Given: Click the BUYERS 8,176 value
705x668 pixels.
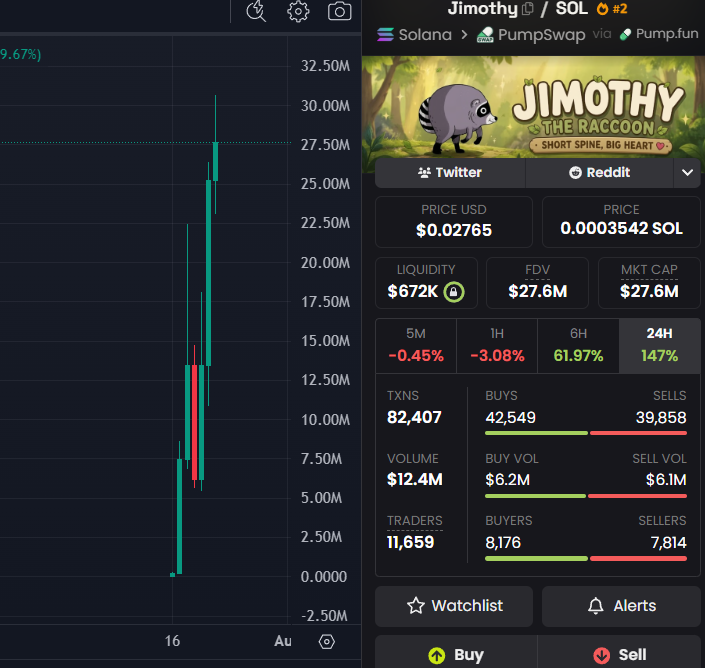Looking at the screenshot, I should [x=503, y=543].
